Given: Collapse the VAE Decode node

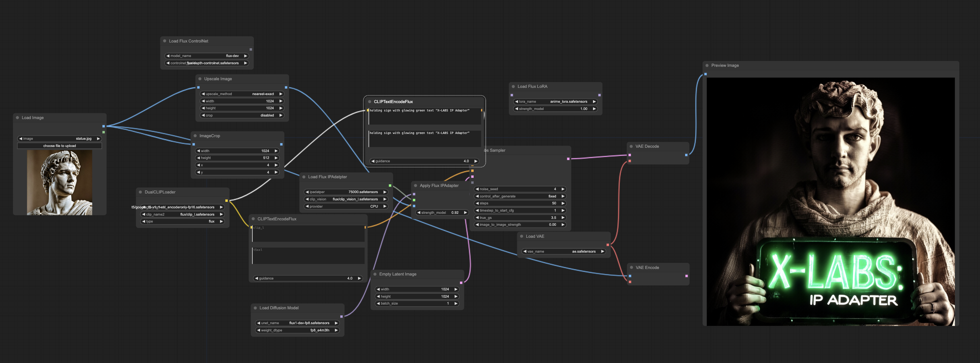Looking at the screenshot, I should [x=631, y=146].
